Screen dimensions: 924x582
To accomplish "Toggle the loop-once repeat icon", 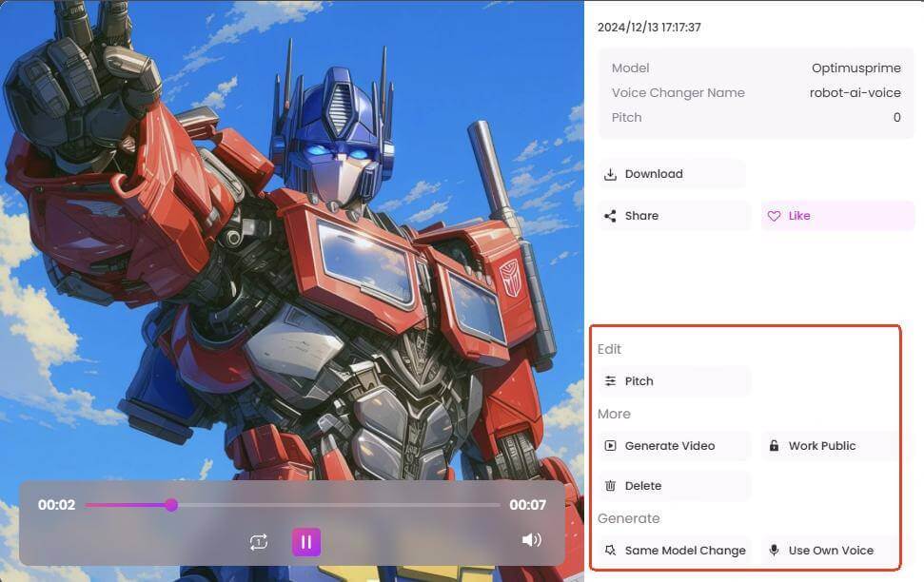I will tap(259, 542).
